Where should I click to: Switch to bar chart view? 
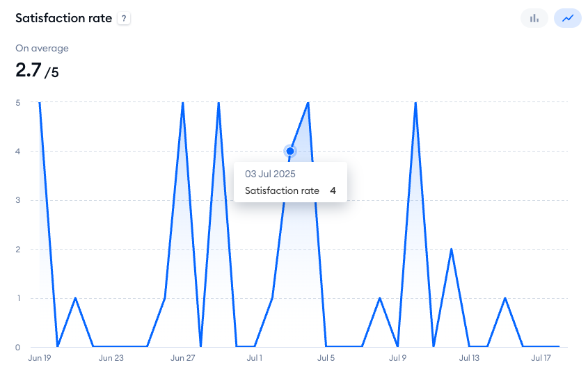coord(534,18)
